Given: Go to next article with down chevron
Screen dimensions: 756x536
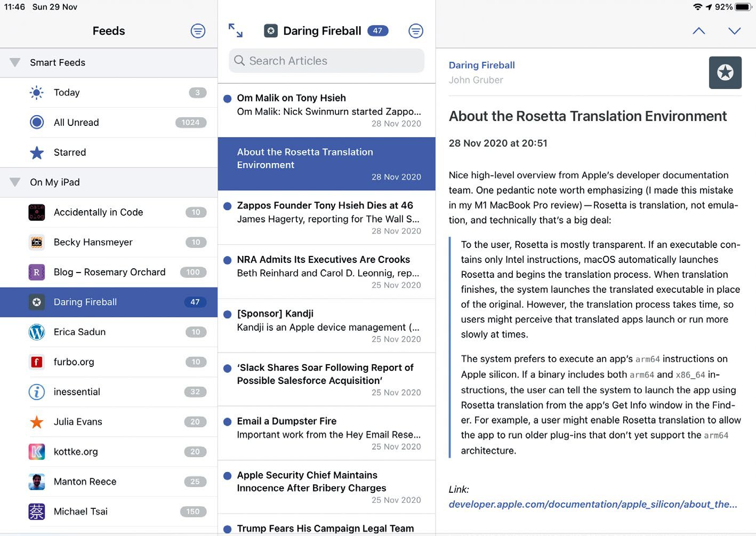Looking at the screenshot, I should [x=735, y=31].
